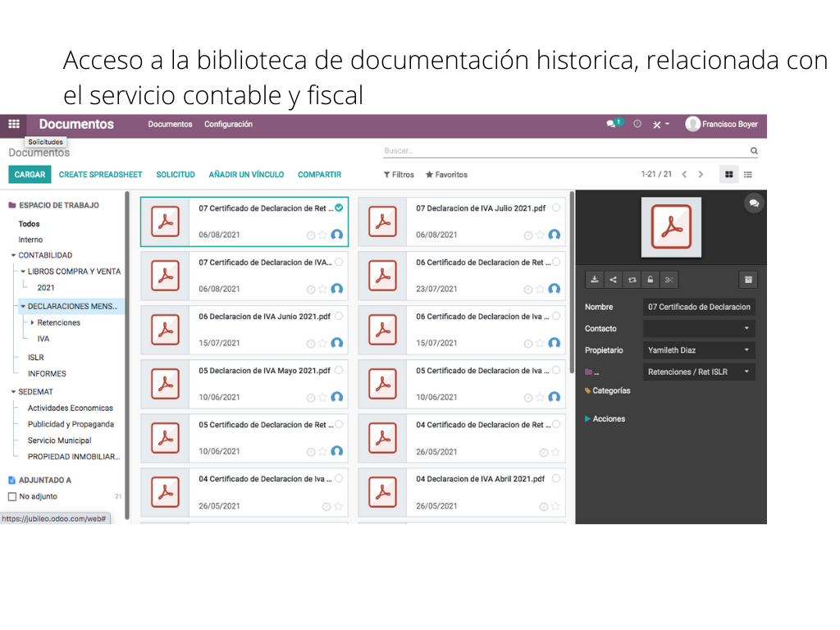Viewport: 840px width, 630px height.
Task: Open the conversations icon in top bar
Action: 611,124
